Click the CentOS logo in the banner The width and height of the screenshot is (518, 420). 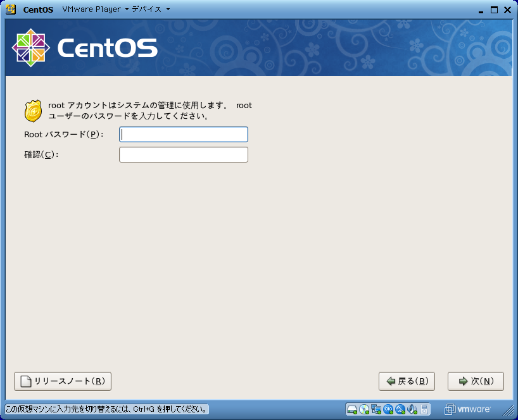tap(85, 48)
